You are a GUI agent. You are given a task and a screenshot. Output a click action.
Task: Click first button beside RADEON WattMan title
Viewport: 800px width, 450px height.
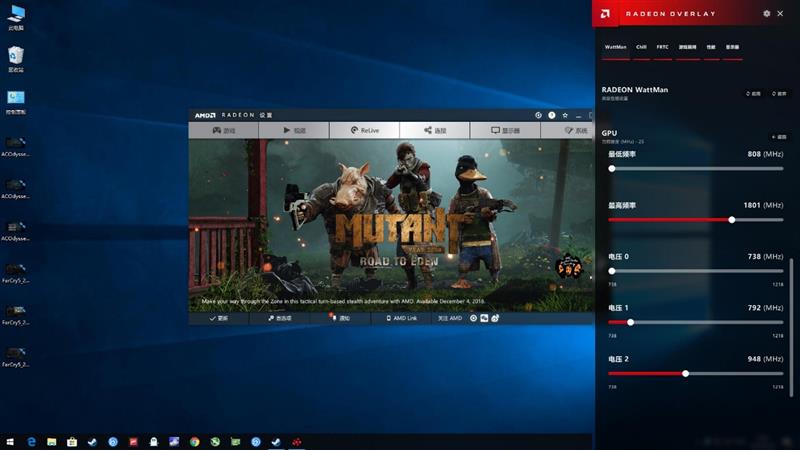coord(753,94)
